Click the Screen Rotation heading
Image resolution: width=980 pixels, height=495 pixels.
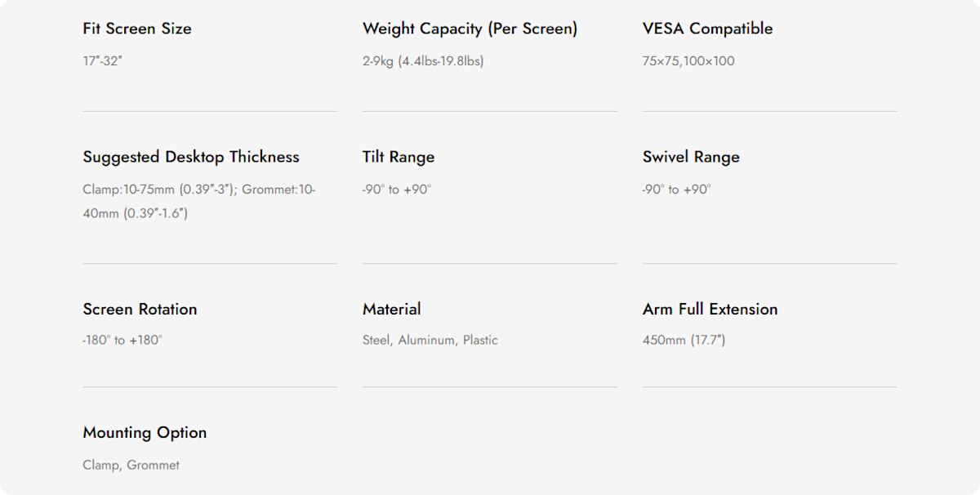pyautogui.click(x=140, y=309)
